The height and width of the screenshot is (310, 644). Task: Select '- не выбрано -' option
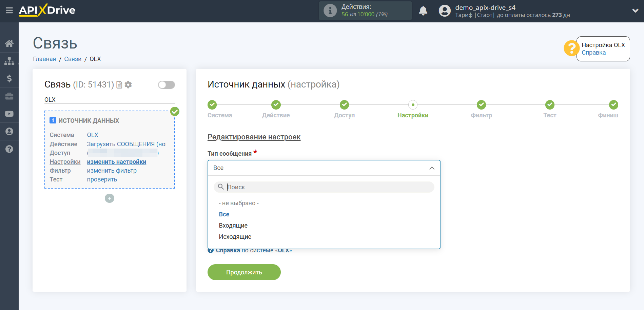(x=239, y=203)
